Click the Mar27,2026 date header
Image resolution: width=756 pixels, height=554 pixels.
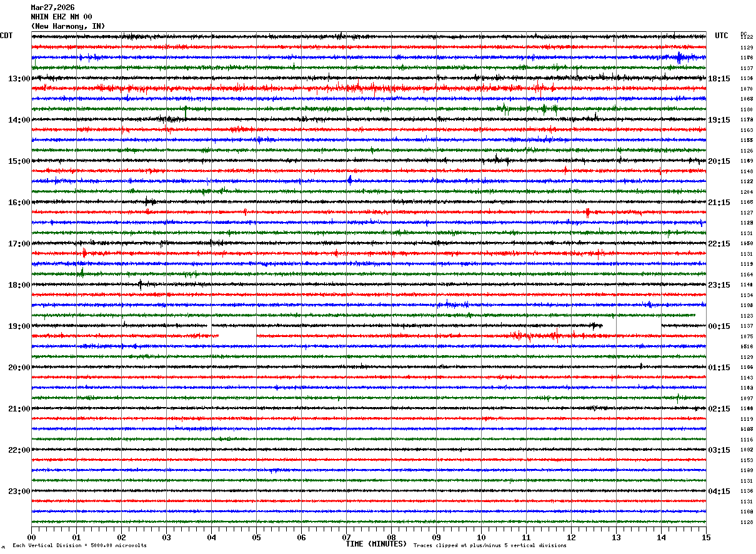(x=52, y=8)
